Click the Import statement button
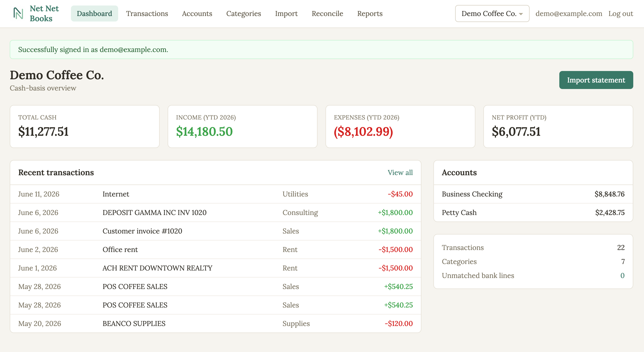 click(596, 80)
